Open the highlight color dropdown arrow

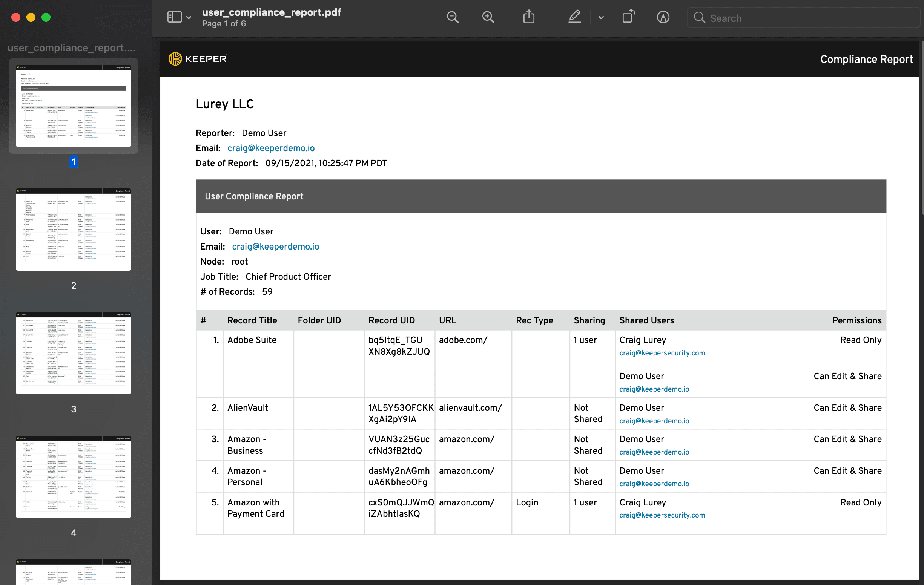point(601,18)
